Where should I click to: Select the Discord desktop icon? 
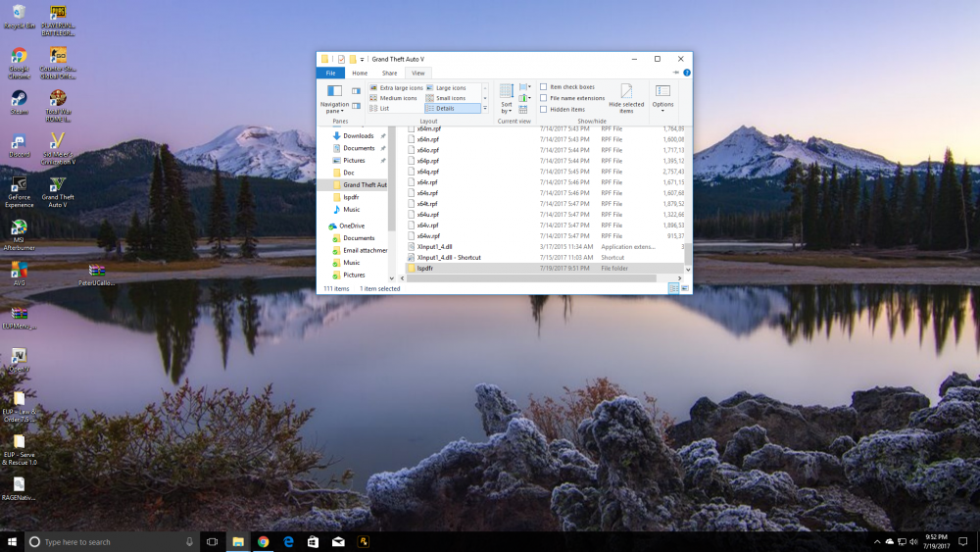click(19, 141)
